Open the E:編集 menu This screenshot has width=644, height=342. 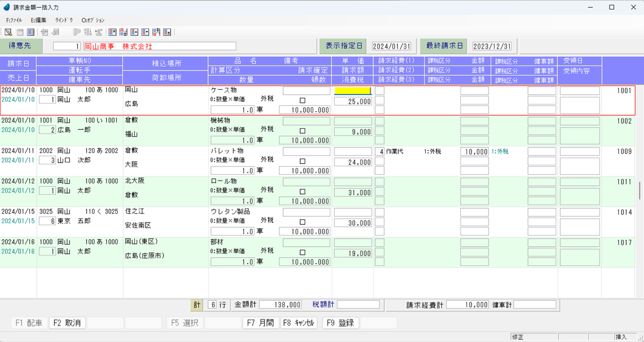[38, 20]
